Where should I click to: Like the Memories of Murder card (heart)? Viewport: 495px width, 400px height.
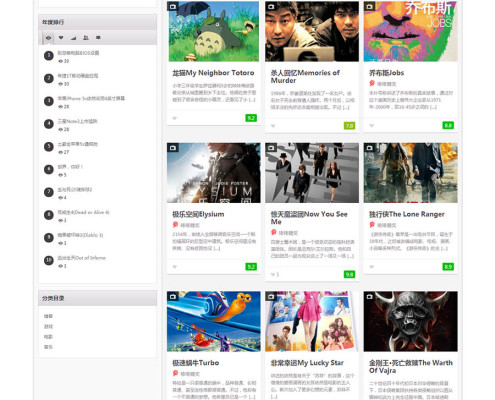[x=273, y=126]
